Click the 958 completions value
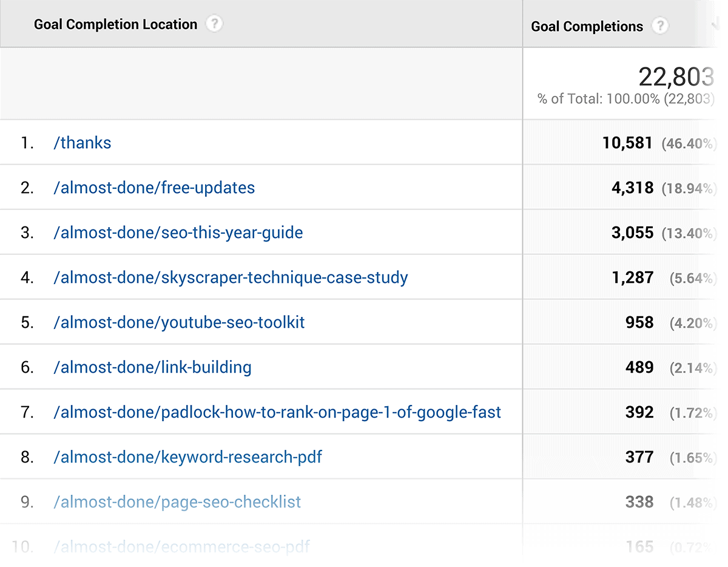Image resolution: width=728 pixels, height=567 pixels. pos(639,322)
